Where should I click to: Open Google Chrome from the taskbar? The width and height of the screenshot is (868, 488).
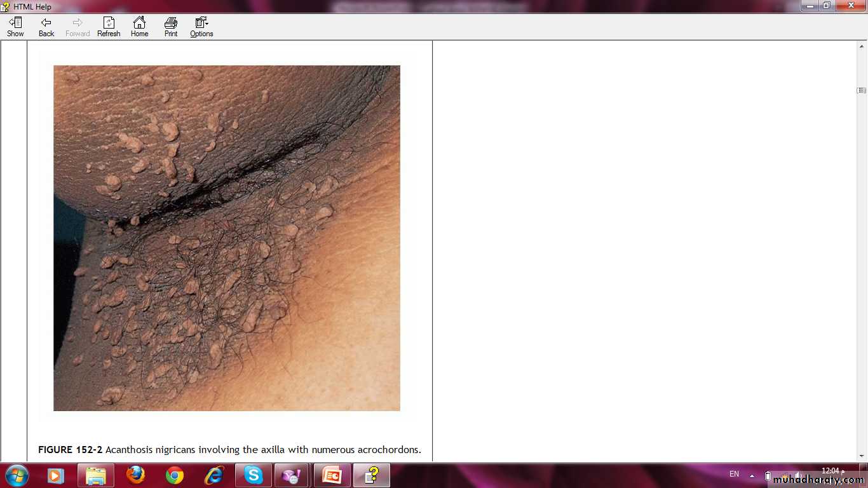point(175,475)
